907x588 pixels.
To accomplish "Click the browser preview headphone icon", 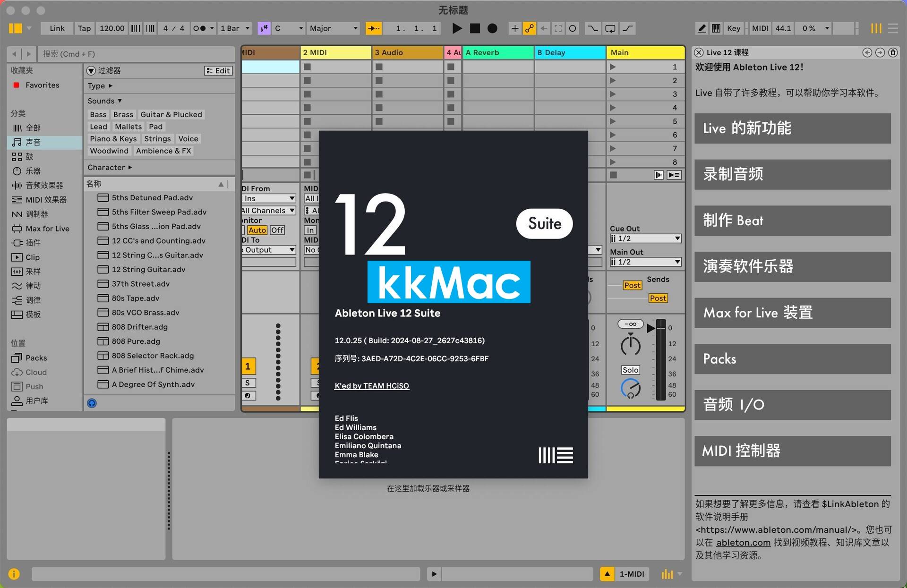I will point(92,403).
